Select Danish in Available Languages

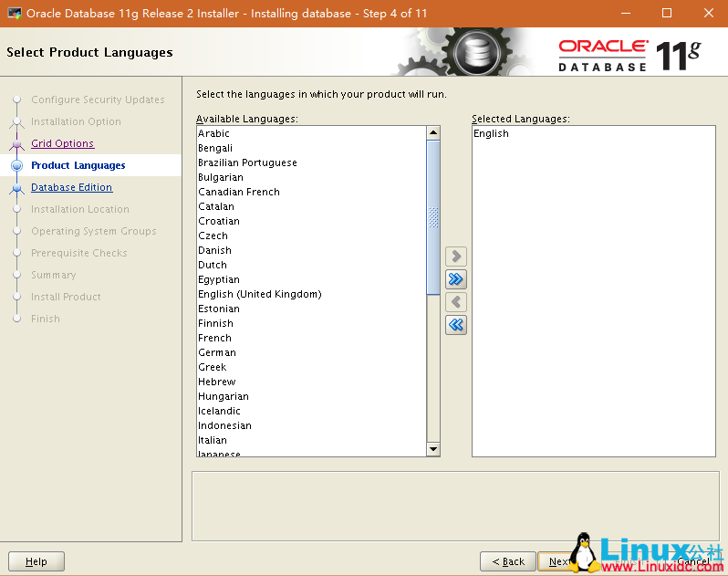pyautogui.click(x=311, y=250)
